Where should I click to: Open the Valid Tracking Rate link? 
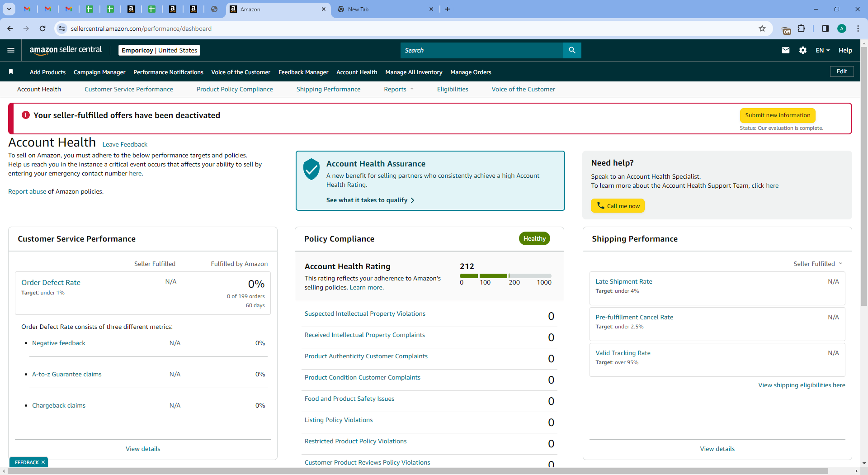click(x=623, y=353)
